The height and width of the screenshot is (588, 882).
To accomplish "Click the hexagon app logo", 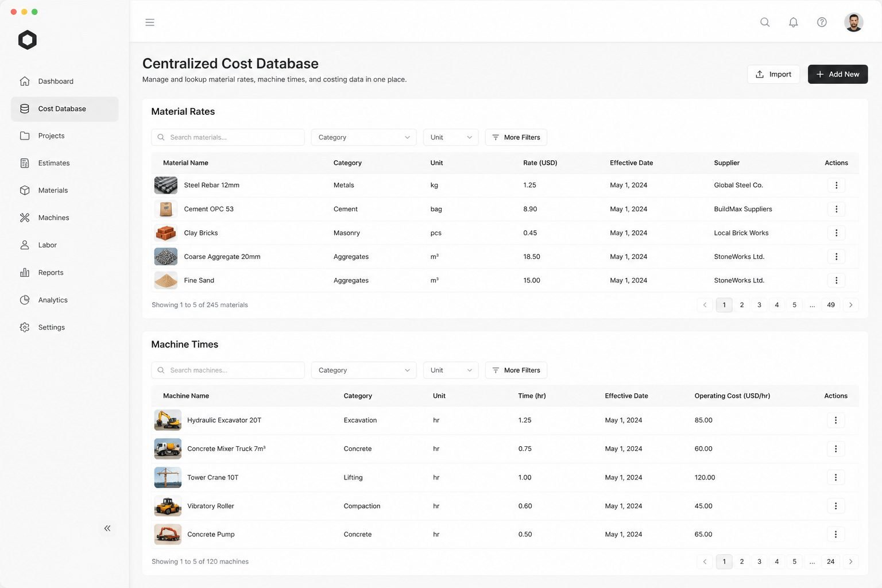I will click(x=28, y=40).
